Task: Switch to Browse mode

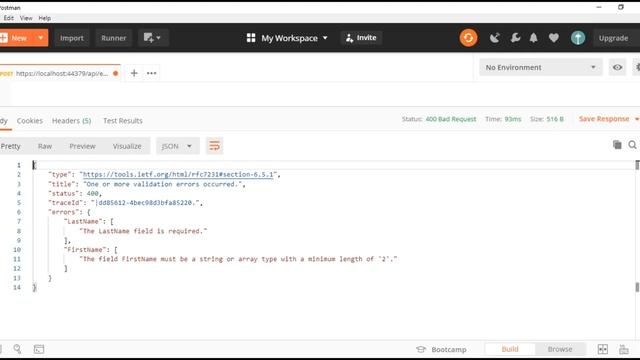Action: pos(560,349)
